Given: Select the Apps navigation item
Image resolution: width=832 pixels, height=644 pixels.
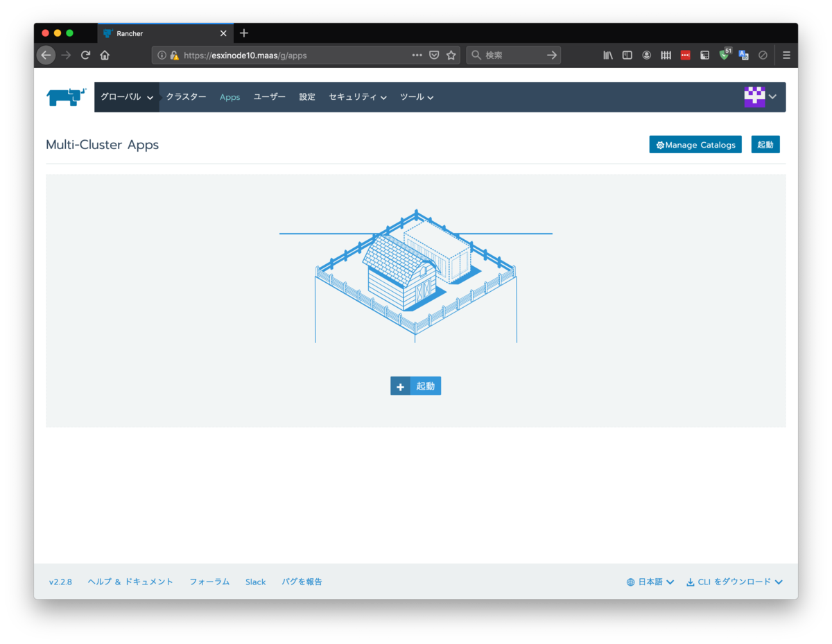Looking at the screenshot, I should 229,97.
